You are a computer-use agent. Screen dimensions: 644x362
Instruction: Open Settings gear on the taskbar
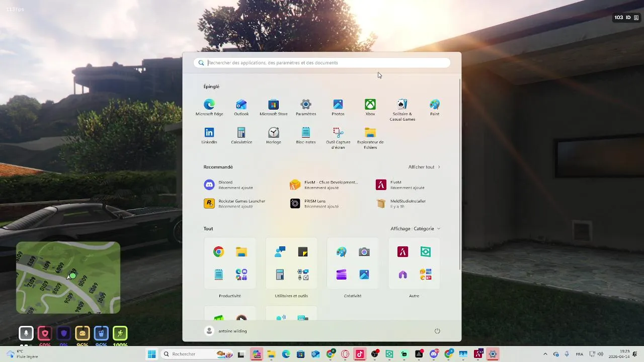[493, 354]
